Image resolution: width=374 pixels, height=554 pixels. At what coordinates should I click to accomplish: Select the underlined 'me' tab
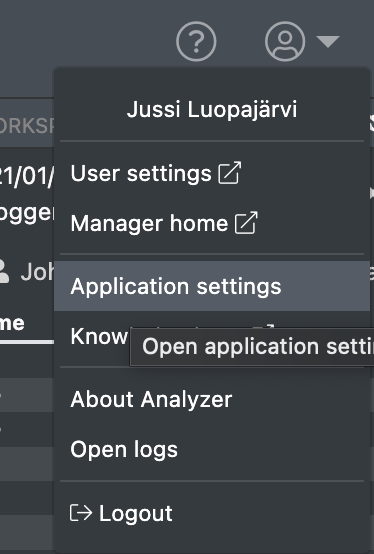click(12, 323)
